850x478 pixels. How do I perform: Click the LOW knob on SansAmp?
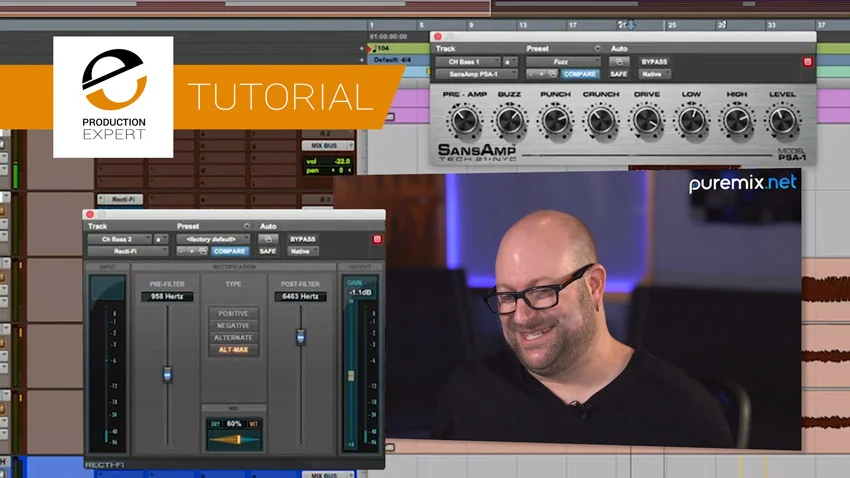[x=692, y=121]
